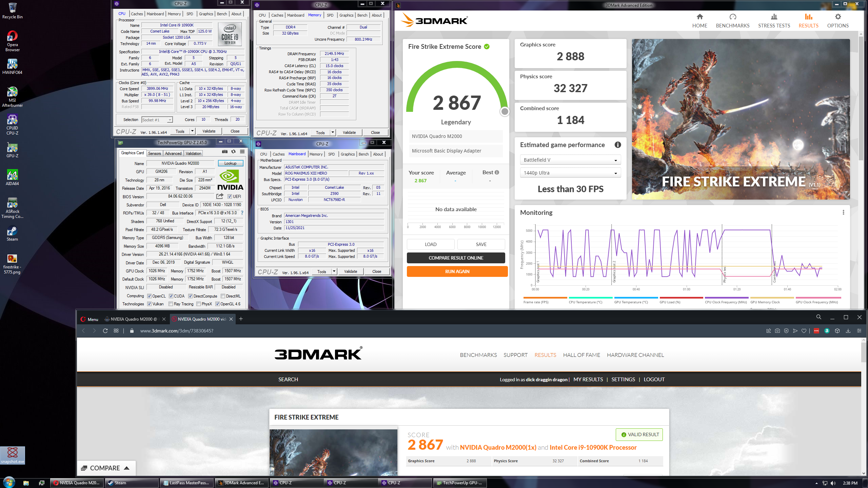Image resolution: width=868 pixels, height=488 pixels.
Task: Click score gauge knob in 3DMark
Action: (x=505, y=111)
